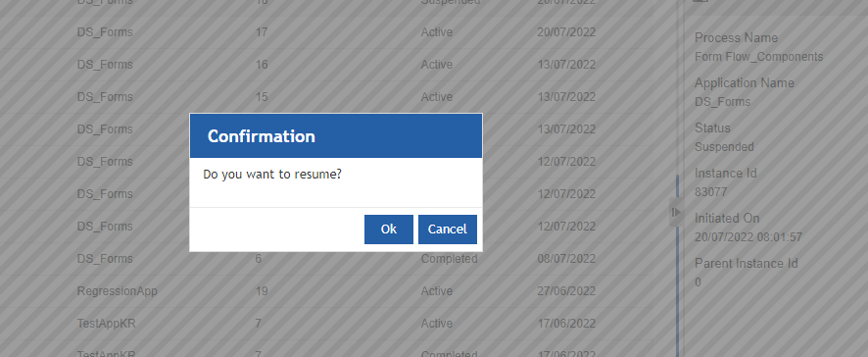Click the Instance Id value 83077
The image size is (868, 357).
tap(711, 192)
